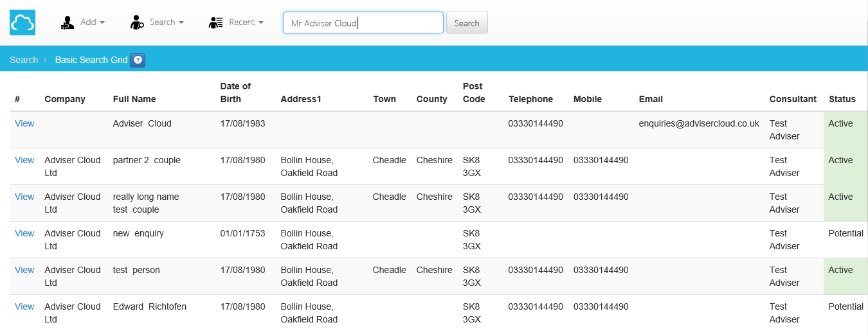The width and height of the screenshot is (868, 336).
Task: Go to Search breadcrumb link
Action: pyautogui.click(x=24, y=60)
